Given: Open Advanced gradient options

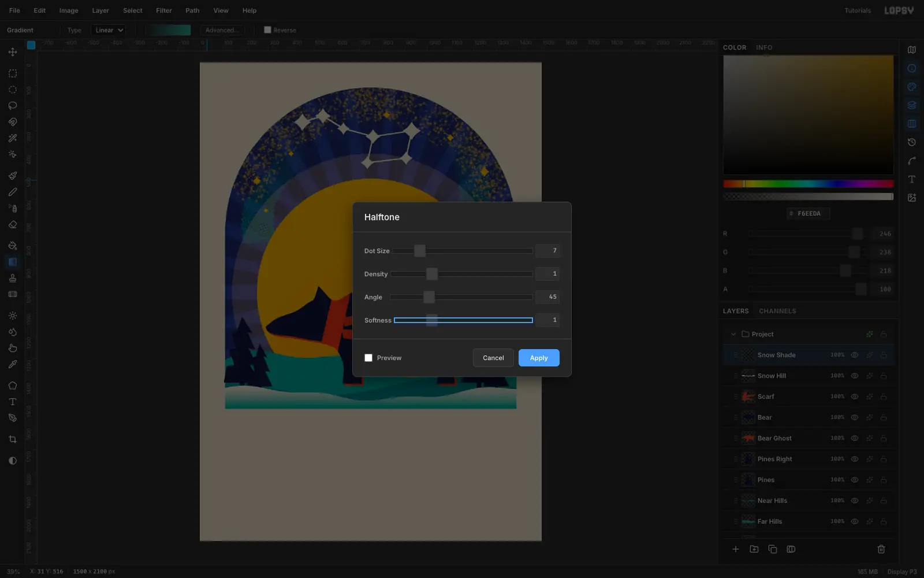Looking at the screenshot, I should tap(222, 30).
